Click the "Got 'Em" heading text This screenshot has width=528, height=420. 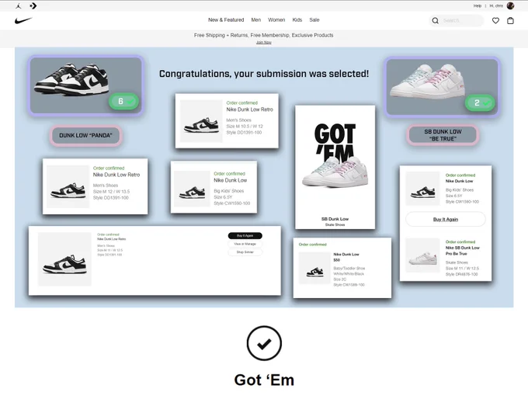point(264,380)
